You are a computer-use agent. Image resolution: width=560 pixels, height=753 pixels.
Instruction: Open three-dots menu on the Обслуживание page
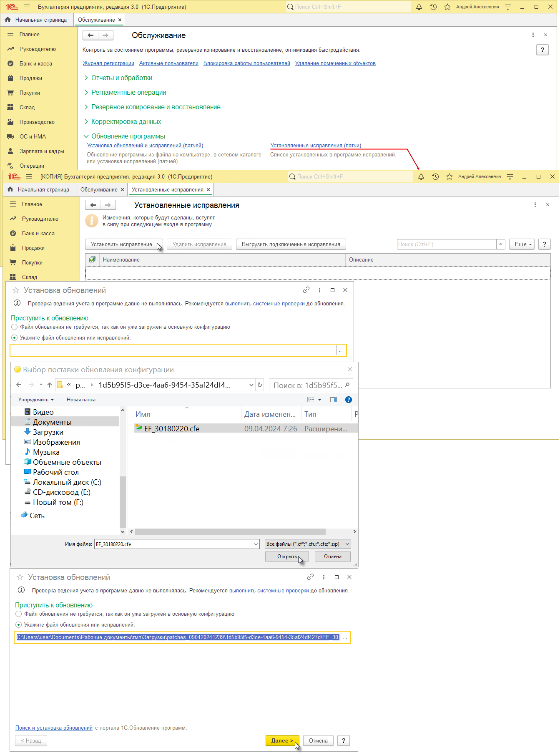coord(533,35)
